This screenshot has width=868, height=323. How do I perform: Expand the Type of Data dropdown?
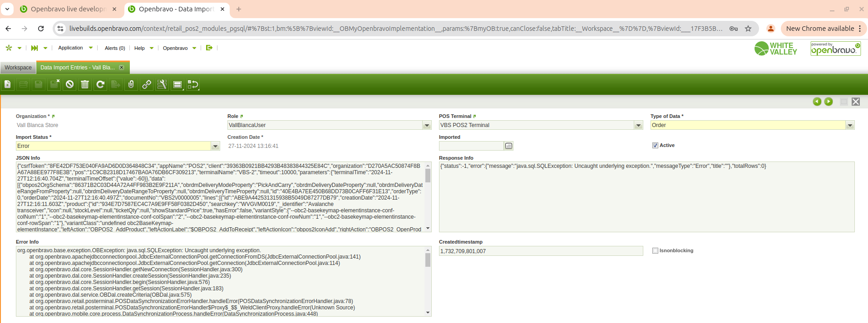850,125
